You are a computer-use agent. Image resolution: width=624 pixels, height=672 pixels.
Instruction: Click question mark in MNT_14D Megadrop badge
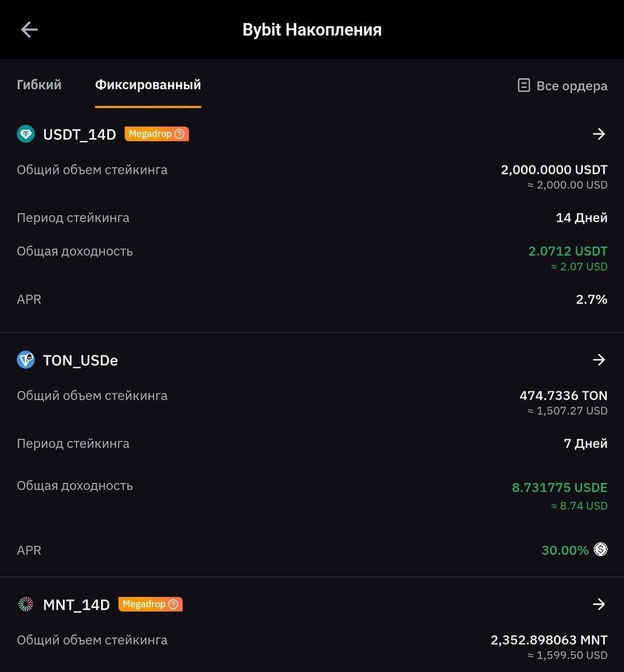click(x=173, y=604)
